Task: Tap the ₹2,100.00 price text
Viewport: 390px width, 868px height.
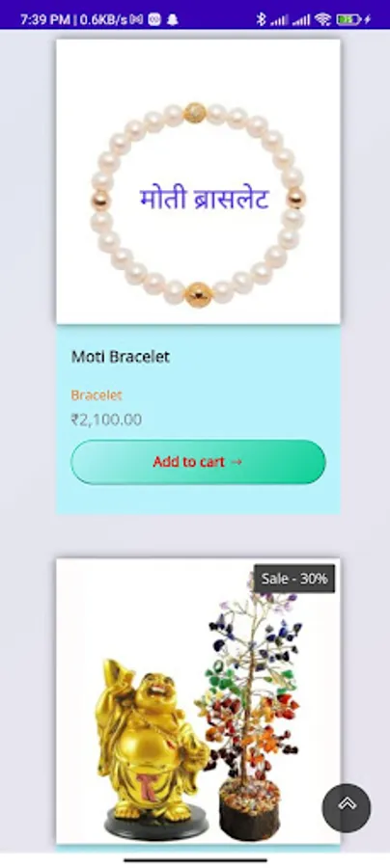Action: tap(106, 420)
